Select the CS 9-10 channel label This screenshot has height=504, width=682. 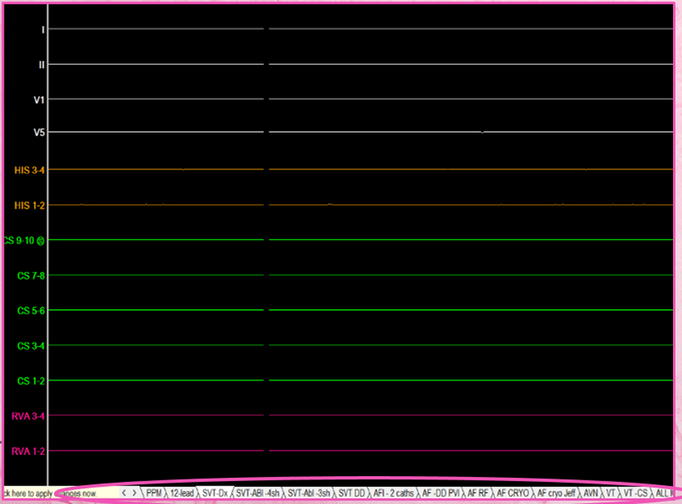pos(19,240)
